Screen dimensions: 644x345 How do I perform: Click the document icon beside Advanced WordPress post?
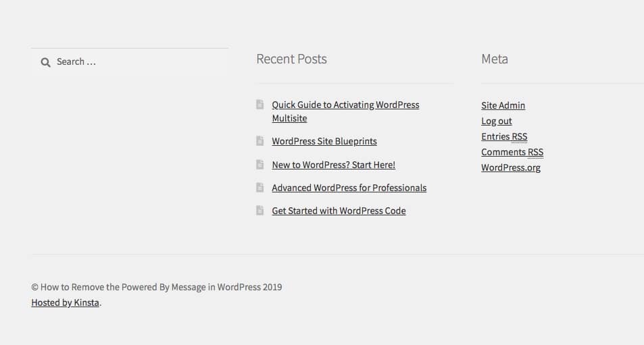click(x=259, y=187)
